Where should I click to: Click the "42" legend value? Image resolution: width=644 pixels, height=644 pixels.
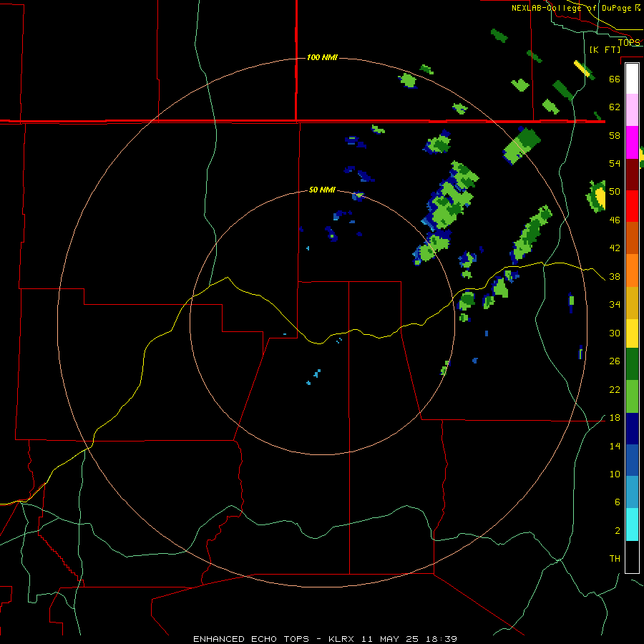pos(615,248)
